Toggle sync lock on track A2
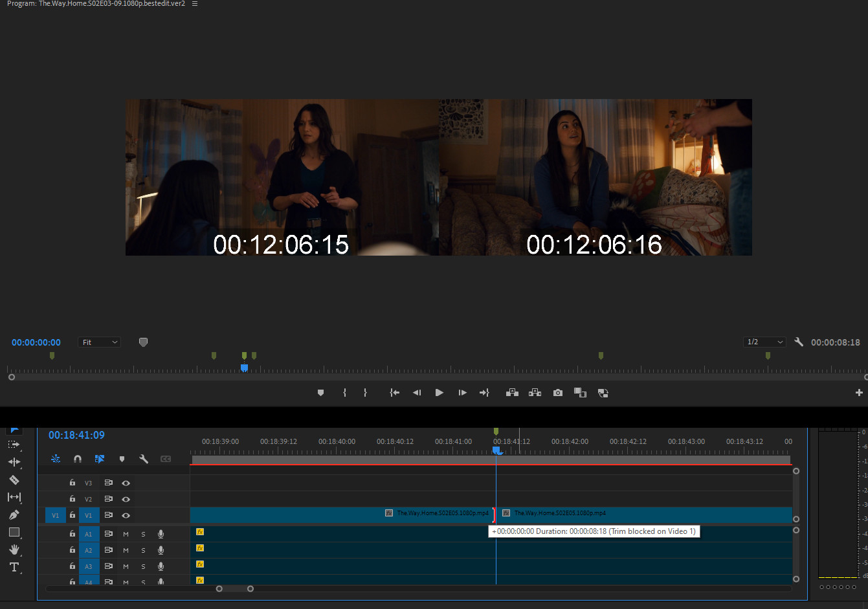This screenshot has height=609, width=868. point(108,550)
